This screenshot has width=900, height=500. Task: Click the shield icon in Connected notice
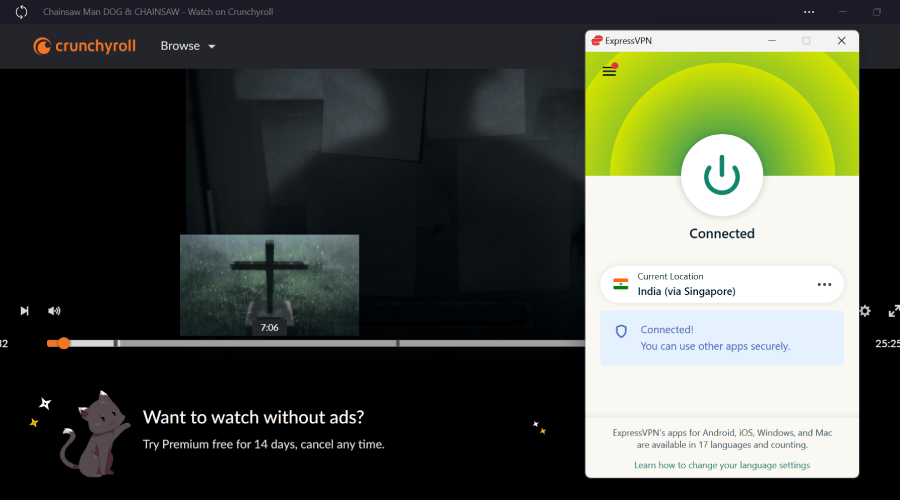pyautogui.click(x=621, y=331)
